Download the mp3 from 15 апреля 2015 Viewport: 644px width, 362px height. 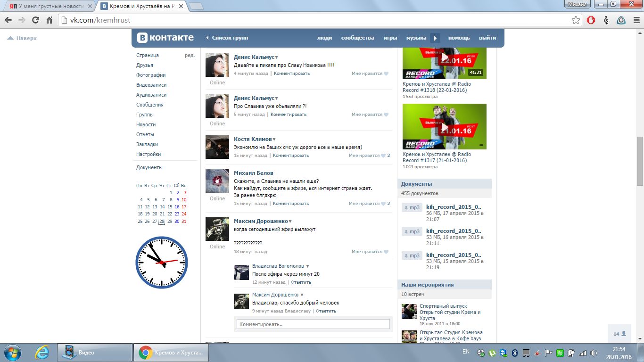[x=412, y=255]
